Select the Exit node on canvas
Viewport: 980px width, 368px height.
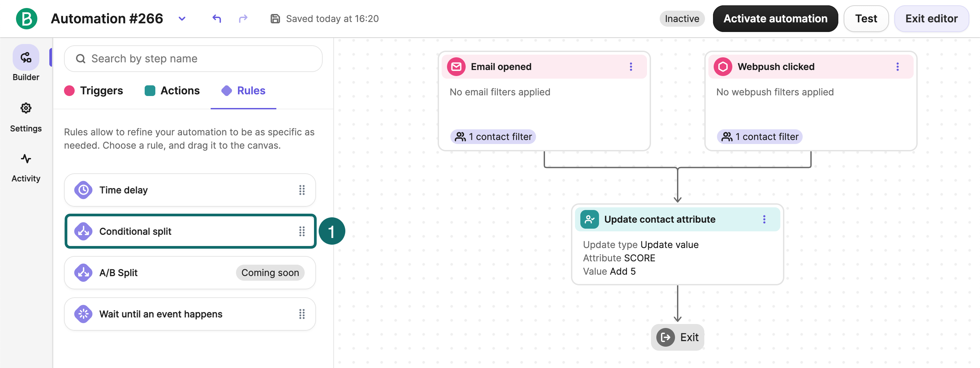click(677, 337)
